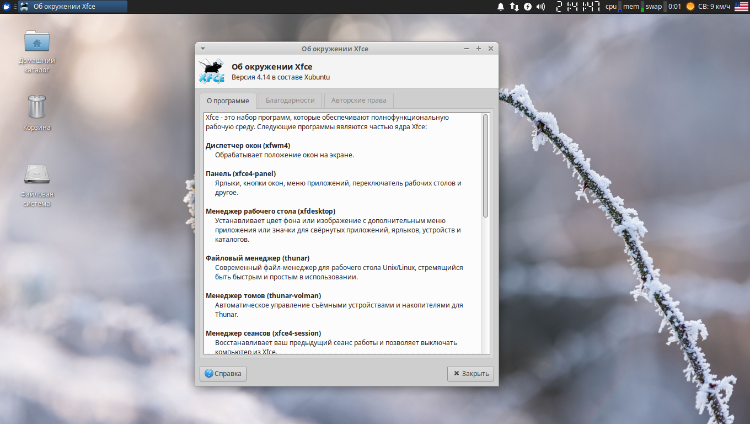Open the Whisker applications menu
The height and width of the screenshot is (424, 750).
coord(7,7)
